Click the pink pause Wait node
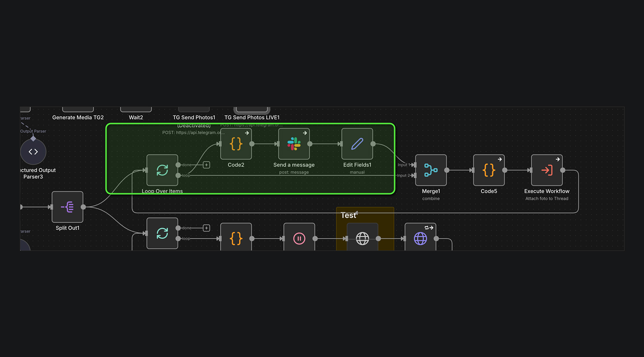This screenshot has width=644, height=357. [299, 238]
